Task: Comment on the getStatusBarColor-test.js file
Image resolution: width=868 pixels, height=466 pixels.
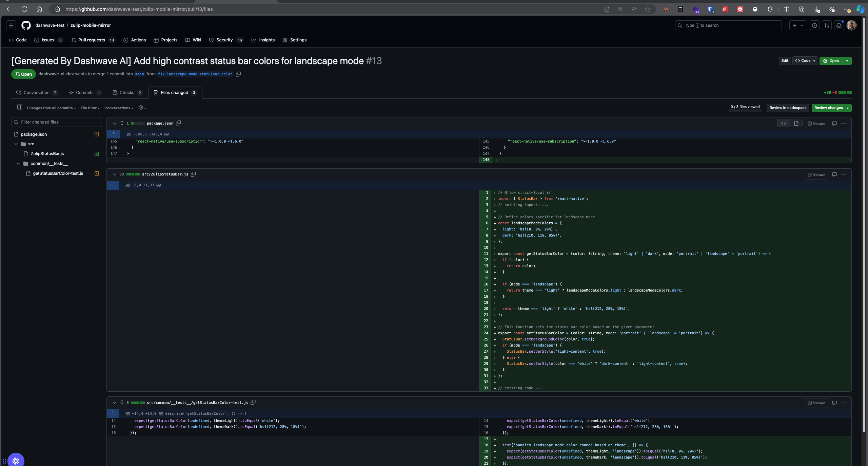Action: pos(834,403)
